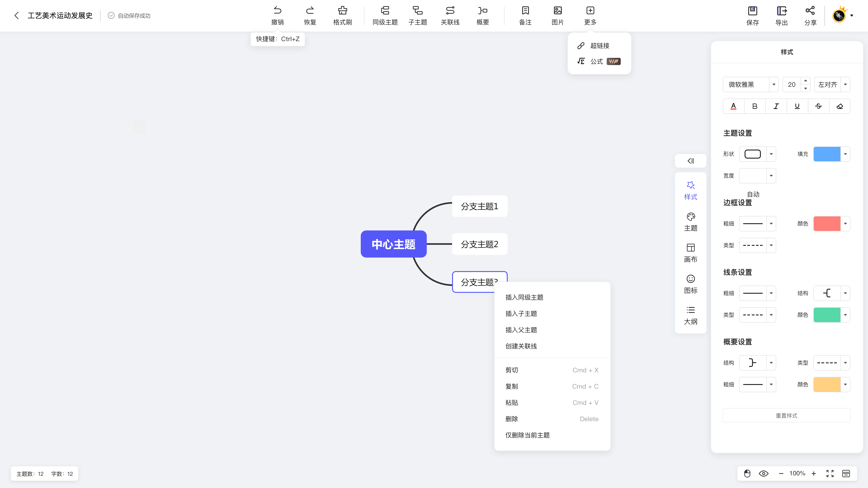Click the 重置样式 reset button
The height and width of the screenshot is (488, 868).
click(x=786, y=415)
